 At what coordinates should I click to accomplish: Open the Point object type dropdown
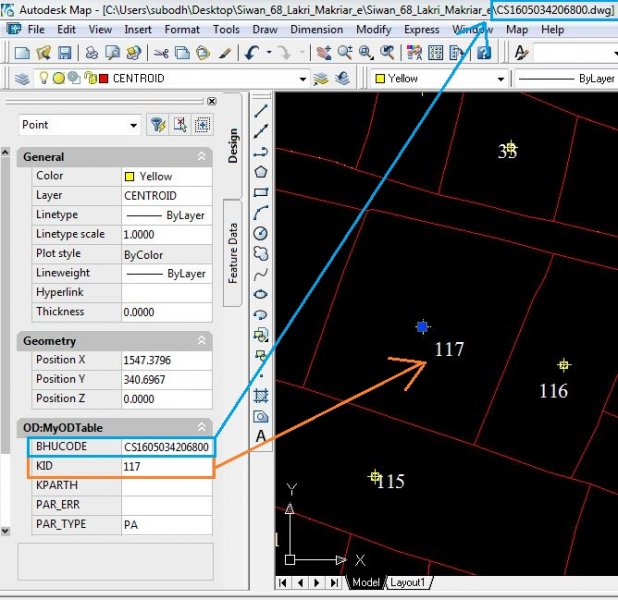[x=133, y=125]
